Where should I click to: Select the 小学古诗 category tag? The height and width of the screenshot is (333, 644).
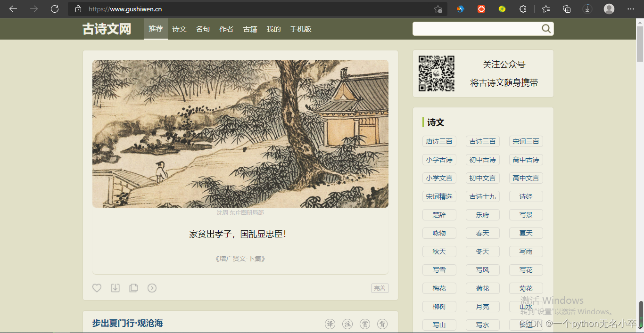[x=439, y=160]
